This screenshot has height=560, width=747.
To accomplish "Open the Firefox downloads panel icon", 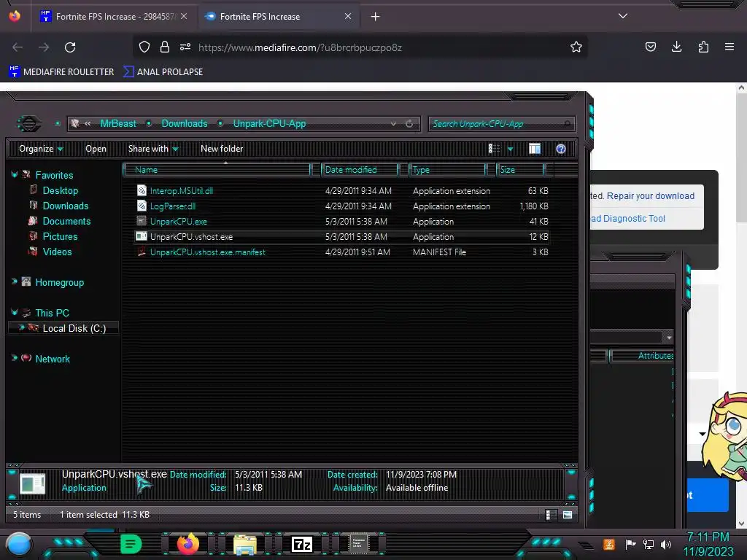I will [676, 47].
